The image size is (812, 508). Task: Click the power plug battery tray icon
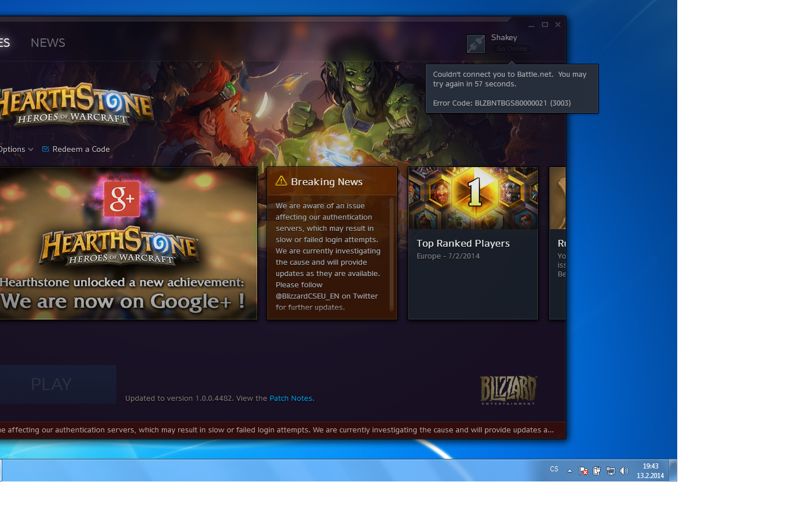pyautogui.click(x=597, y=471)
